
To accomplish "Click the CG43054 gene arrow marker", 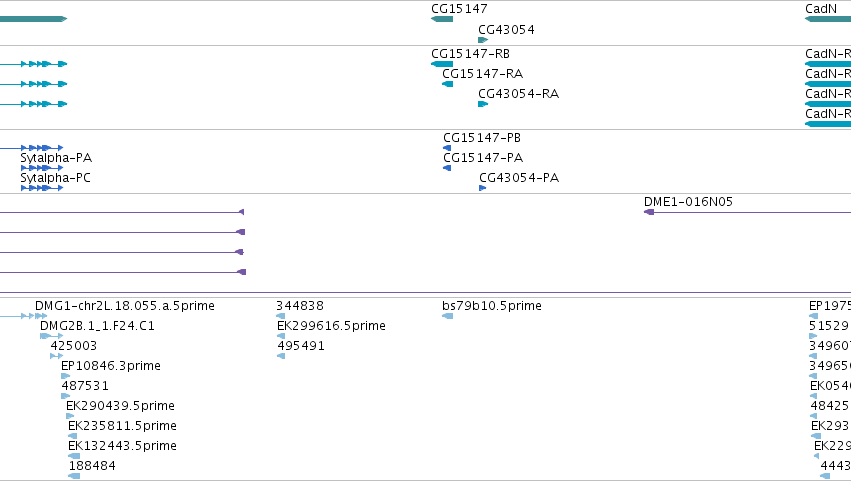I will pyautogui.click(x=483, y=40).
